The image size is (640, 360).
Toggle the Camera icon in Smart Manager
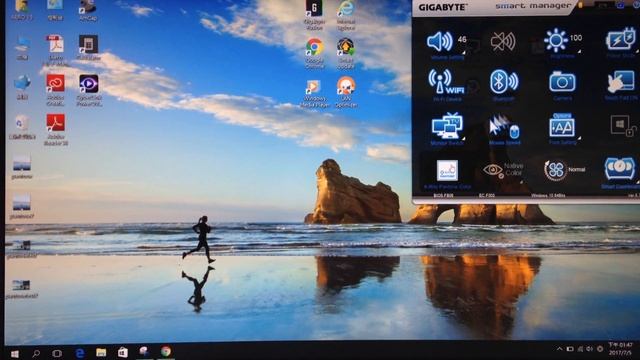pyautogui.click(x=562, y=82)
